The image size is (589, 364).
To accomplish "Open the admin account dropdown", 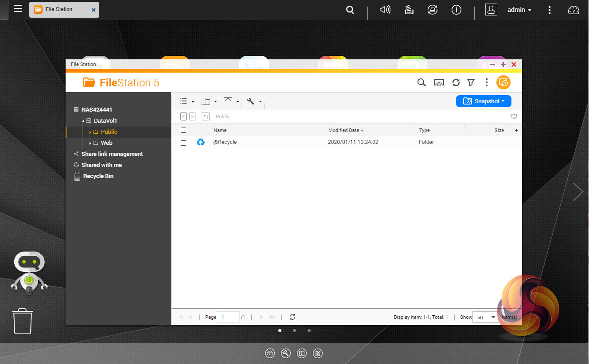I will 519,10.
